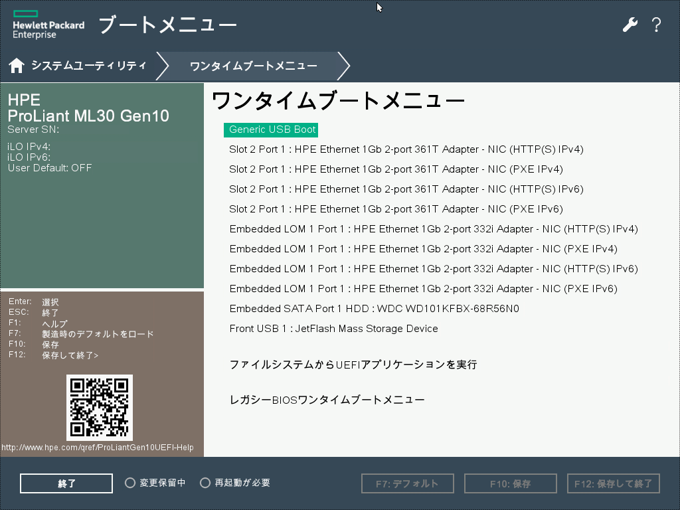Boot from Embedded SATA Port 1 HDD

click(374, 309)
